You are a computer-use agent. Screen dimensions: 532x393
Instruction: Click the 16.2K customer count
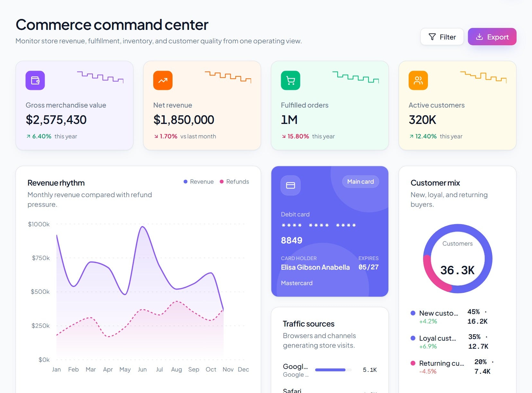pos(477,321)
